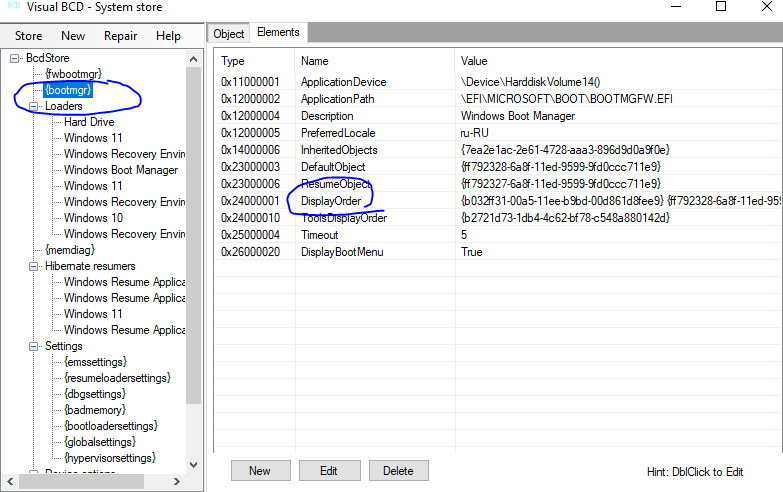783x492 pixels.
Task: Select the DisplayBootMenu row
Action: tap(498, 252)
